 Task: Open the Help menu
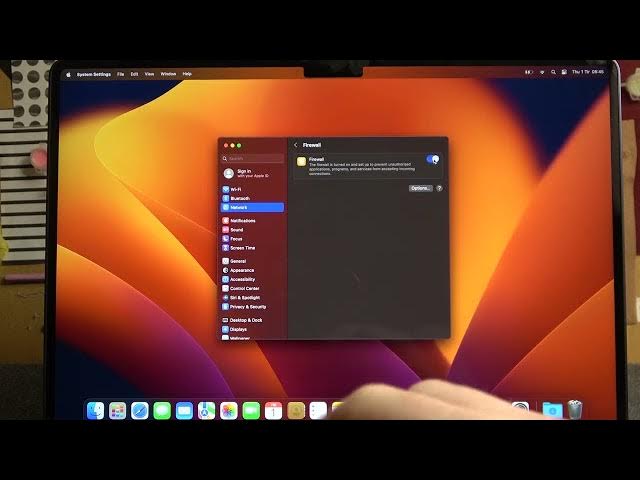[x=187, y=74]
